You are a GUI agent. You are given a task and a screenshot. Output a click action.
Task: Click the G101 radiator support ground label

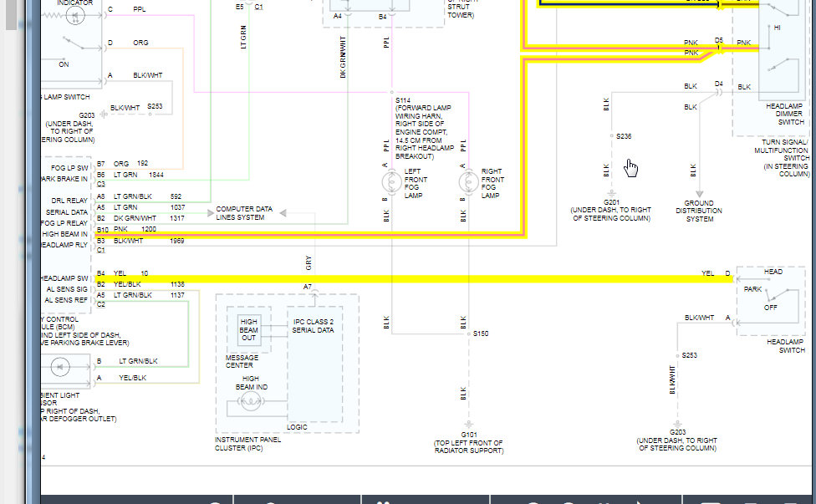(469, 435)
